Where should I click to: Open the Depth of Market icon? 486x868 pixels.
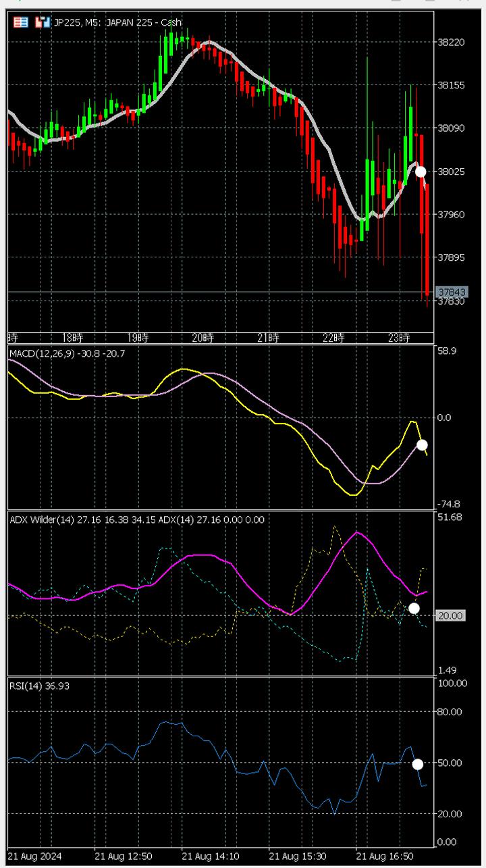click(x=43, y=22)
